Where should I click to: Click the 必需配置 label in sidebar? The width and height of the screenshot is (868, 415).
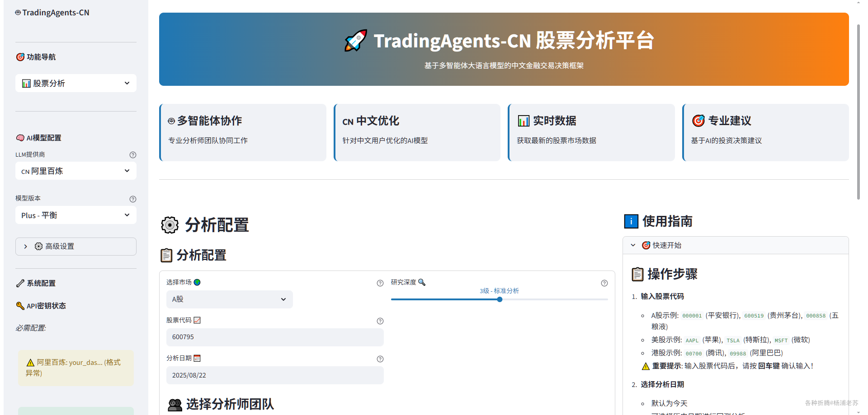pos(31,328)
